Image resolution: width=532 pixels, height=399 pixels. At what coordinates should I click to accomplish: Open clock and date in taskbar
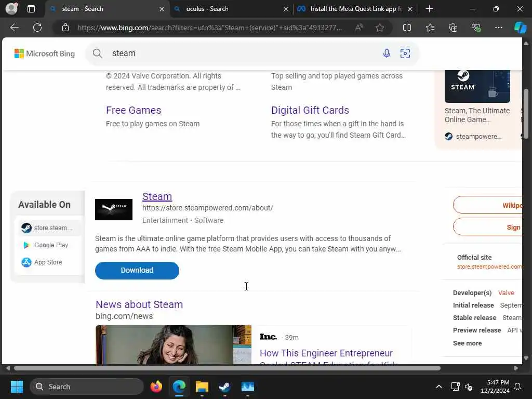click(x=495, y=387)
